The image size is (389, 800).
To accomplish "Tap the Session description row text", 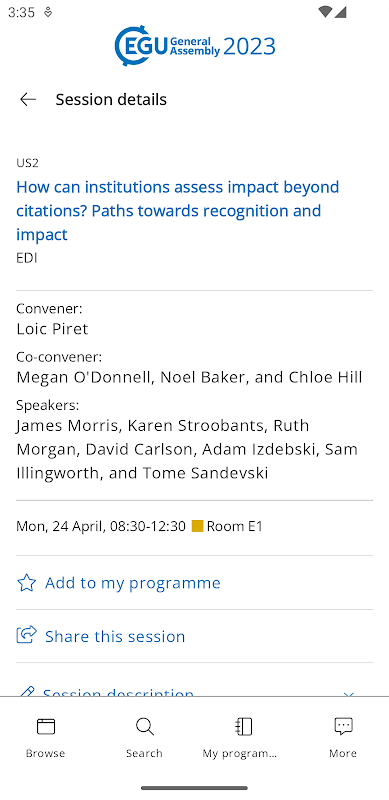I will point(118,692).
